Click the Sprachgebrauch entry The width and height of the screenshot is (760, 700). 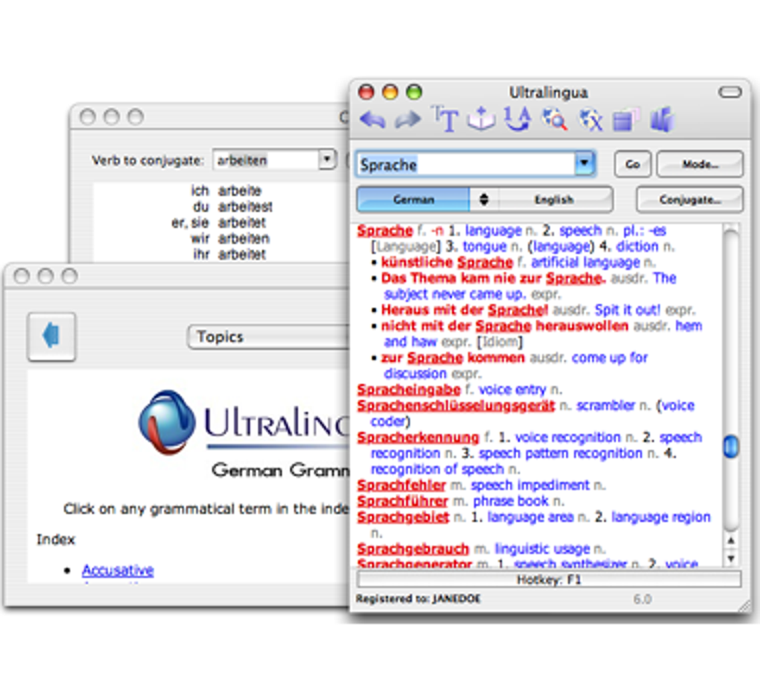[413, 549]
